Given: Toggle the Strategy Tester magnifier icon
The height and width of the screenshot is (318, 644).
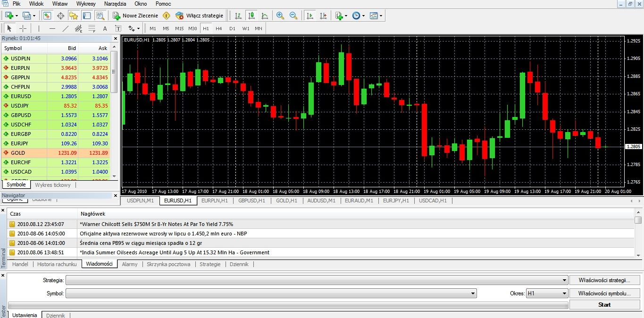Looking at the screenshot, I should [x=100, y=16].
